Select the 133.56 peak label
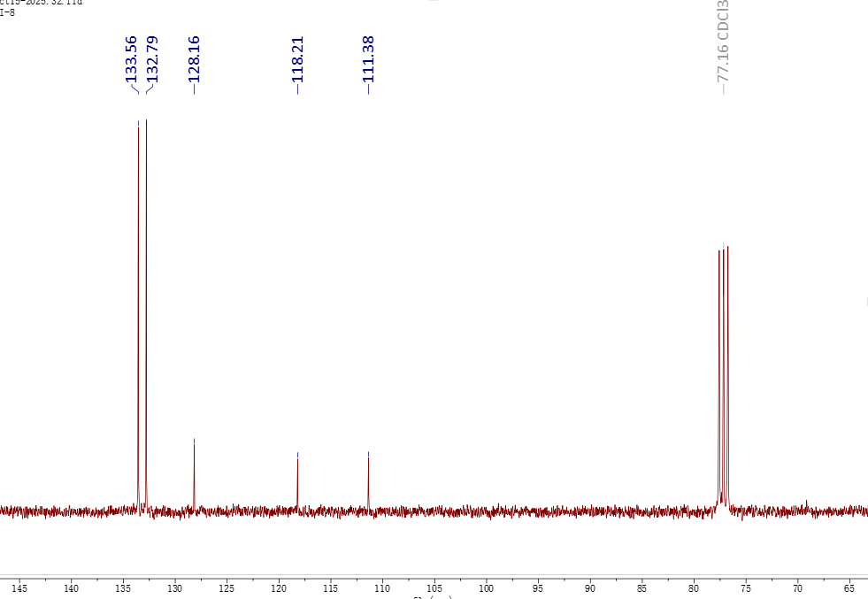The height and width of the screenshot is (599, 868). tap(131, 58)
